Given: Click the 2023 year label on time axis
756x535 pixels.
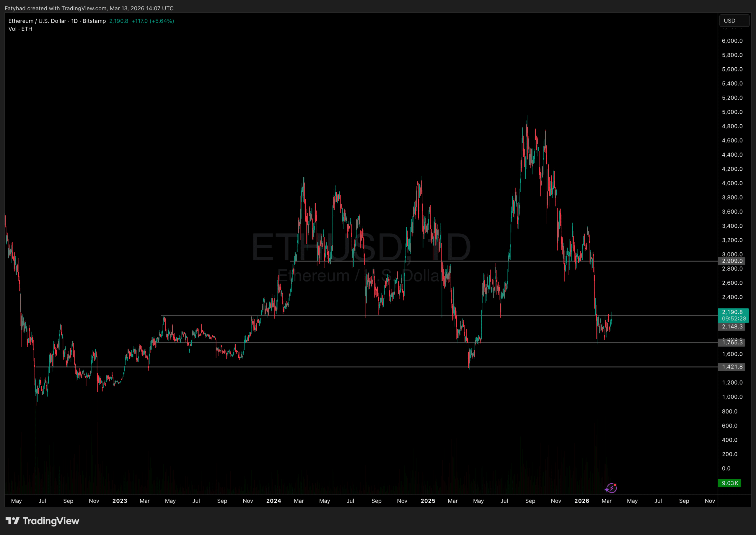Looking at the screenshot, I should pyautogui.click(x=120, y=501).
